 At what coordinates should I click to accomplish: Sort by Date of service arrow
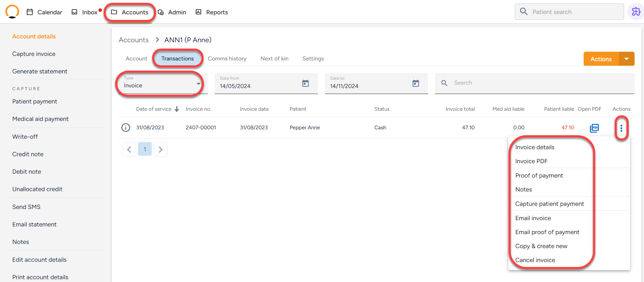(x=177, y=109)
